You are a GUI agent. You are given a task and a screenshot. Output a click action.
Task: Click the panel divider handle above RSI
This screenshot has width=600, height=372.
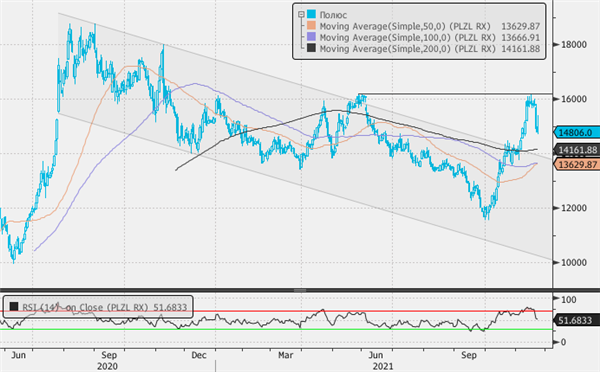300,290
